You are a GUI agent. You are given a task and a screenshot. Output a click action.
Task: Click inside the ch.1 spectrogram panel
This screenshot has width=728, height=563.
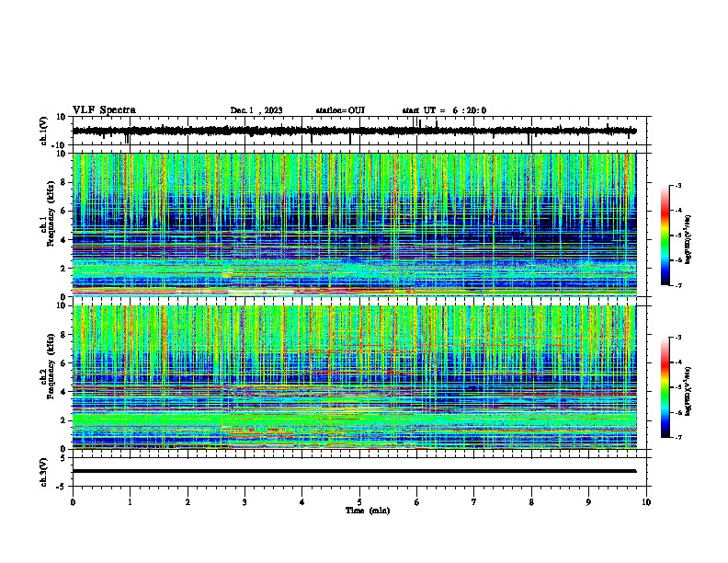point(354,224)
